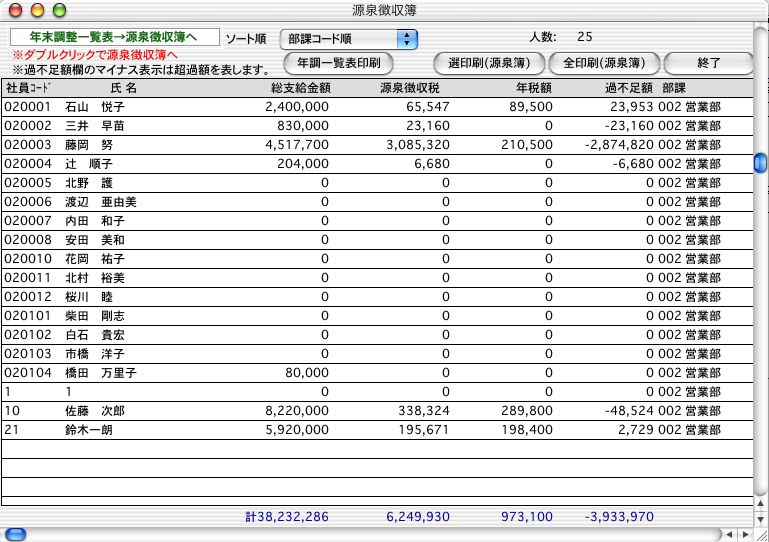Select the name 北村 裕美

coord(95,278)
